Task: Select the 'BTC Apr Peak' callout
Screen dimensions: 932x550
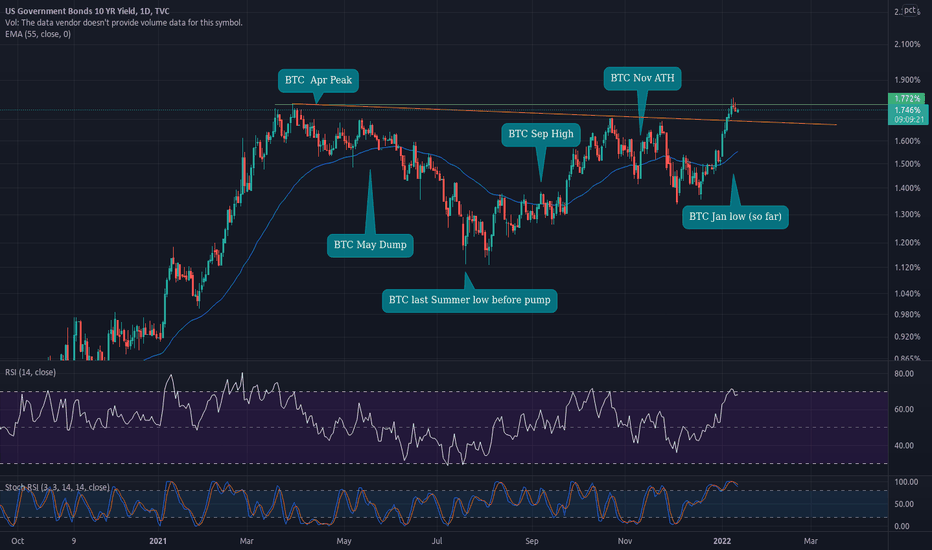Action: [318, 80]
